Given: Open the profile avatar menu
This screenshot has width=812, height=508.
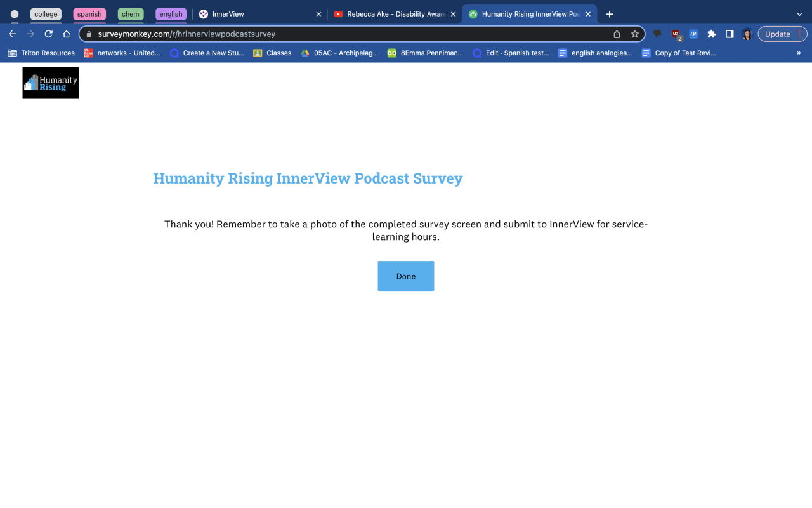Looking at the screenshot, I should click(x=747, y=34).
